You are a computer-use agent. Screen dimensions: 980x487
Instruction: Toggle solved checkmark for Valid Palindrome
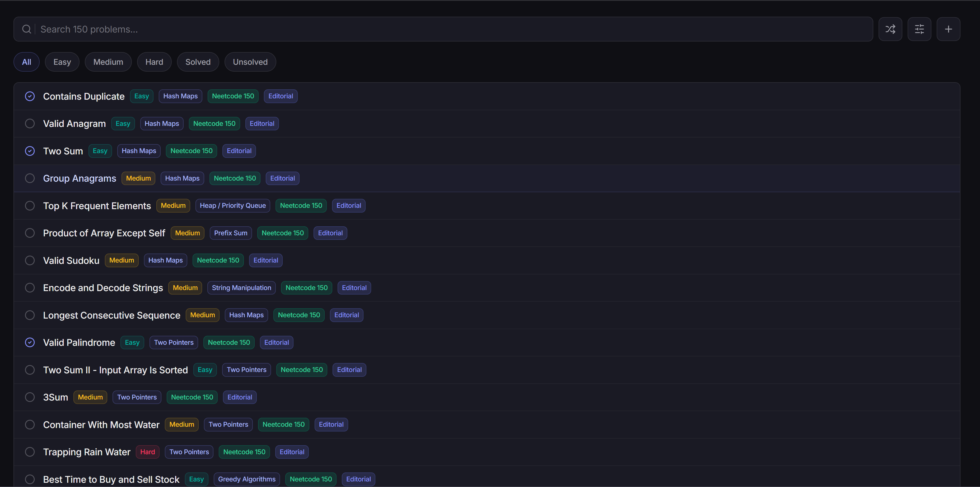[30, 343]
